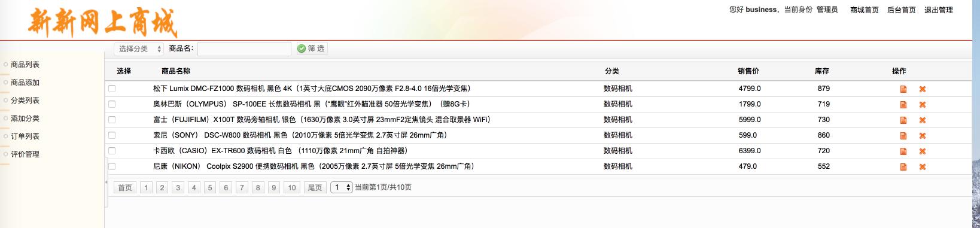
Task: Go to page 3
Action: tap(178, 188)
